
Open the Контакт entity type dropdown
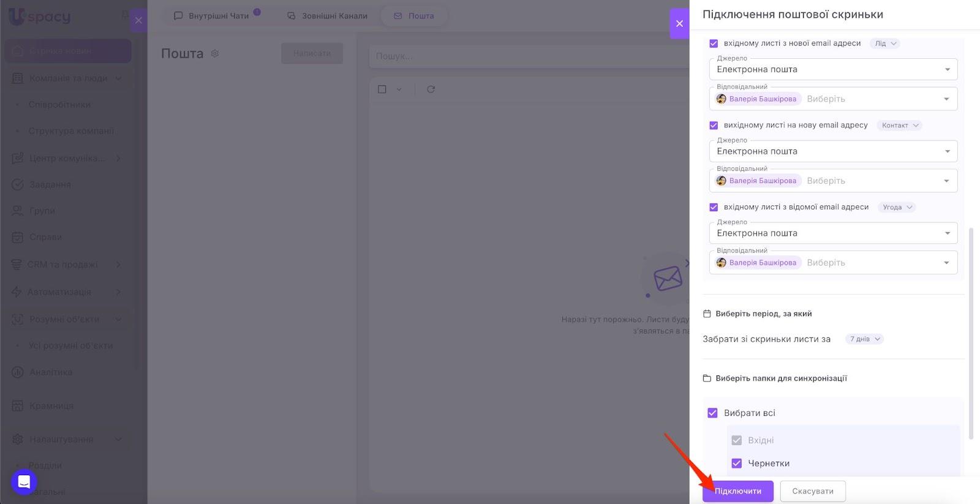click(900, 126)
